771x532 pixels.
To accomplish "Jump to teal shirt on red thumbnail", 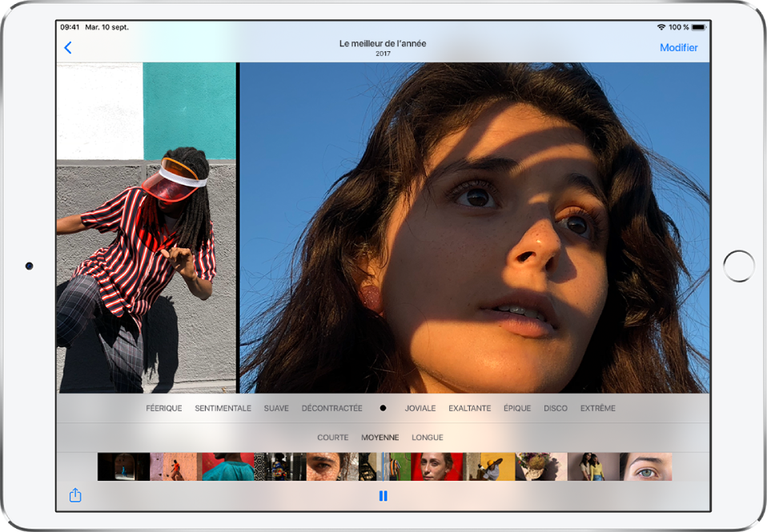I will pos(228,466).
